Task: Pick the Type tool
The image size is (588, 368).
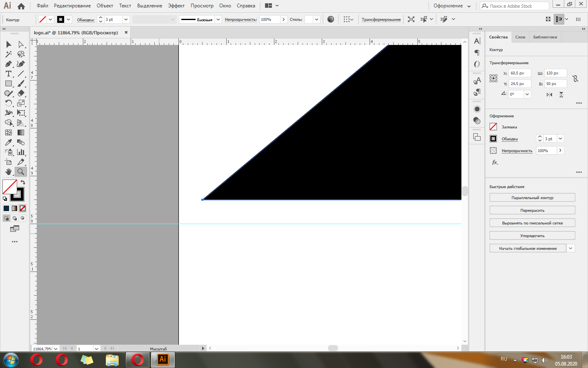Action: click(8, 74)
